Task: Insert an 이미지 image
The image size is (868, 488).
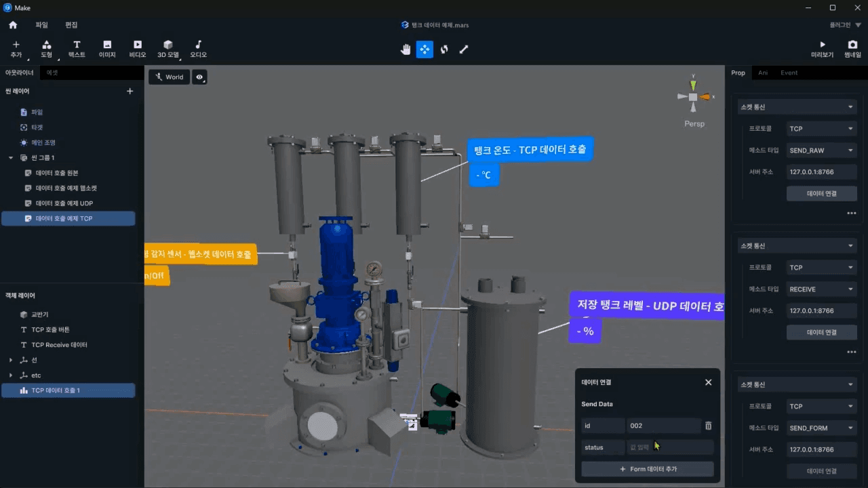Action: 107,49
